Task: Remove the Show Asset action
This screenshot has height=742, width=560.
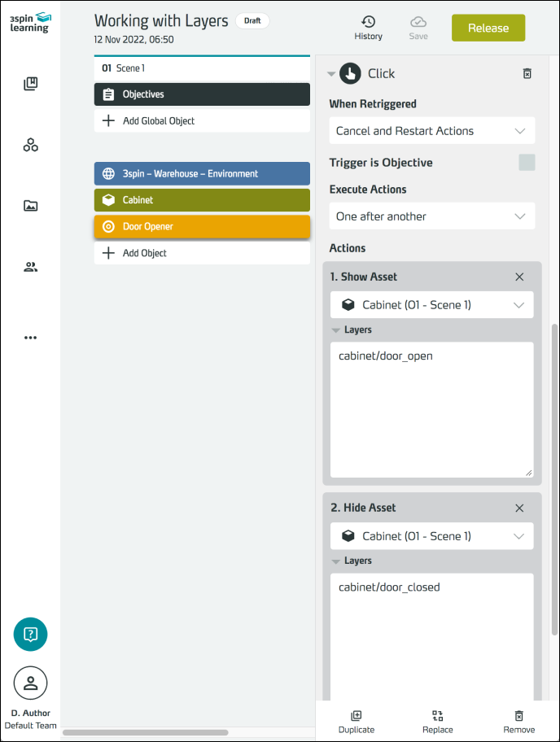Action: click(x=519, y=277)
